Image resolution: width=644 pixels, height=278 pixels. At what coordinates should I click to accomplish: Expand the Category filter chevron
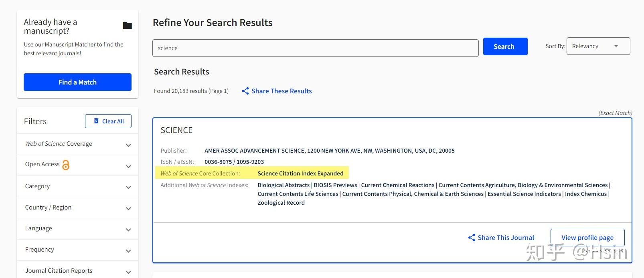point(128,187)
